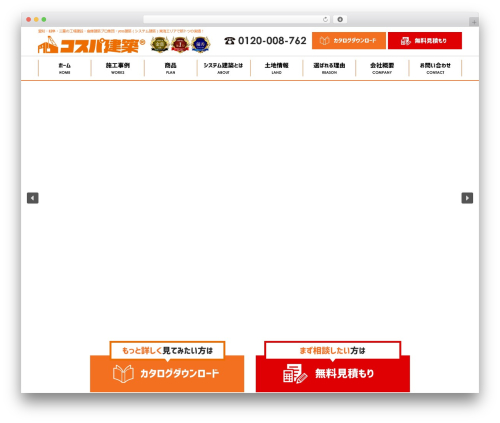The width and height of the screenshot is (500, 423).
Task: Reload page using browser refresh icon
Action: (325, 19)
